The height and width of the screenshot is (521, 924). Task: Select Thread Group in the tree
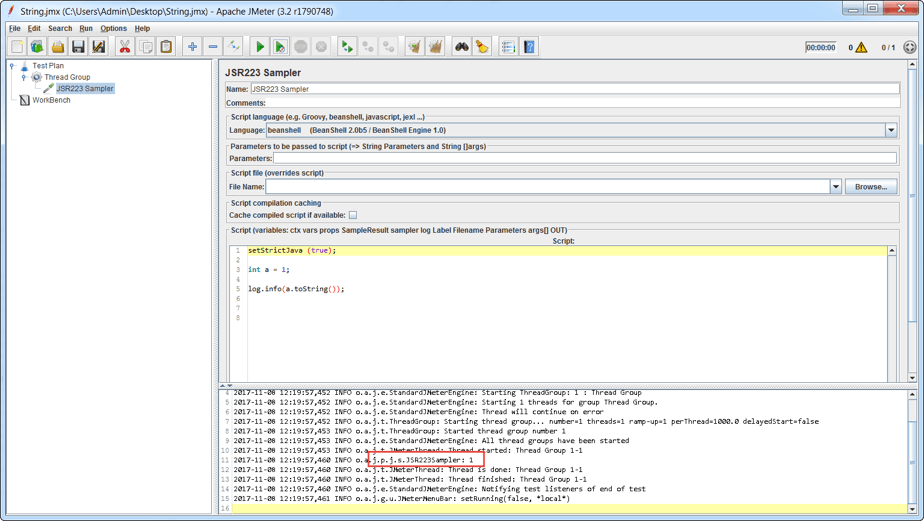pyautogui.click(x=67, y=77)
